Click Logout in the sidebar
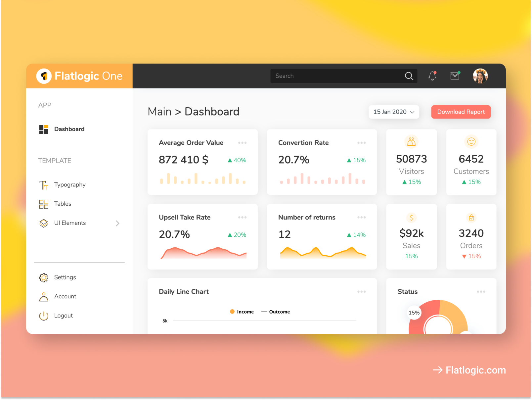Image resolution: width=532 pixels, height=400 pixels. pyautogui.click(x=63, y=316)
